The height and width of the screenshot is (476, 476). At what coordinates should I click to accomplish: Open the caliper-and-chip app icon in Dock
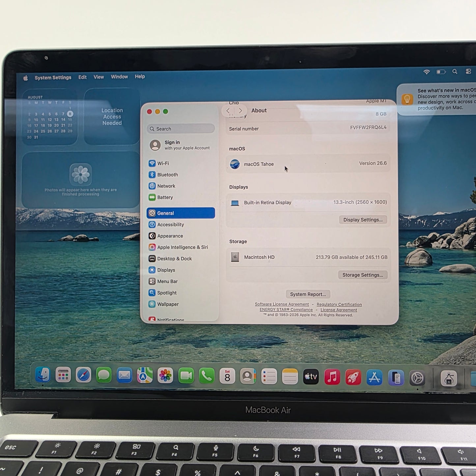(x=449, y=378)
